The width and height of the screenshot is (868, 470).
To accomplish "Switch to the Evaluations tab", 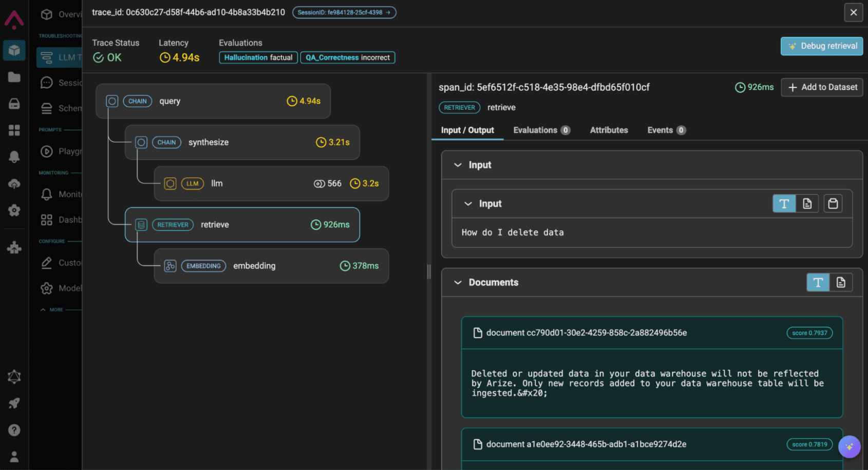I will (x=535, y=130).
